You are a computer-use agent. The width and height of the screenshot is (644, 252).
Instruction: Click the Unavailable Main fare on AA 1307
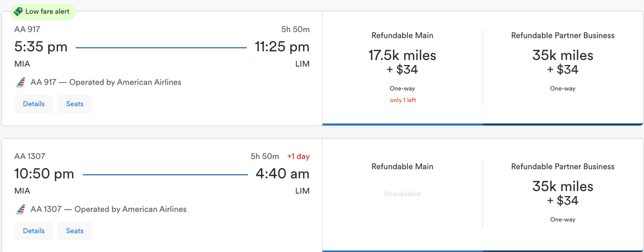(x=402, y=193)
